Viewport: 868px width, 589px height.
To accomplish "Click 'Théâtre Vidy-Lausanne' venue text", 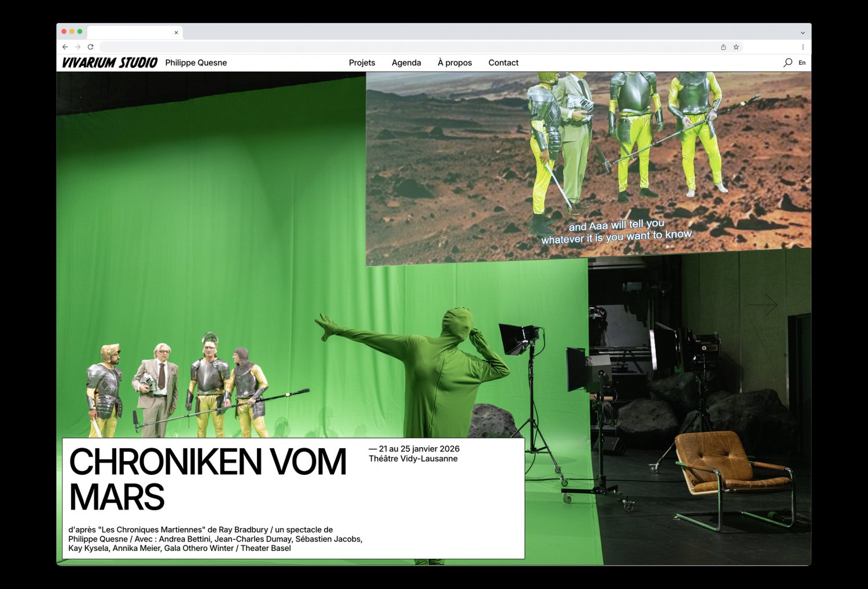I will 413,459.
